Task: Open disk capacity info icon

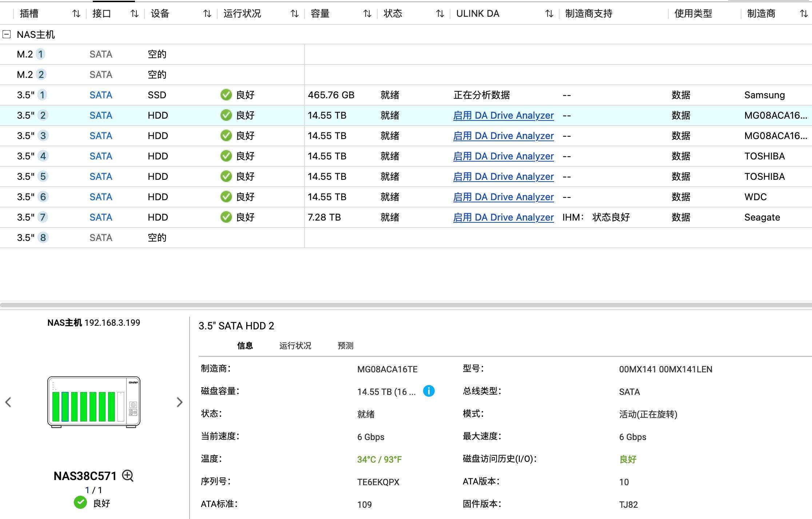Action: point(429,391)
